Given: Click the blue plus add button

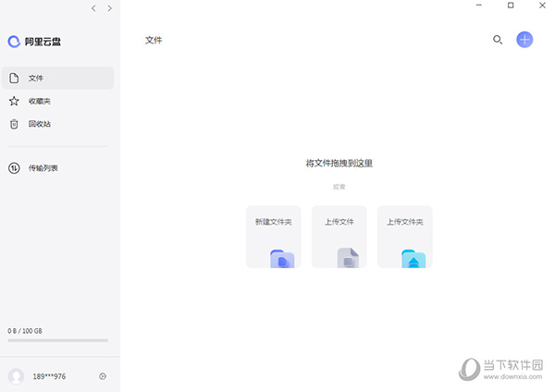Looking at the screenshot, I should click(x=524, y=40).
